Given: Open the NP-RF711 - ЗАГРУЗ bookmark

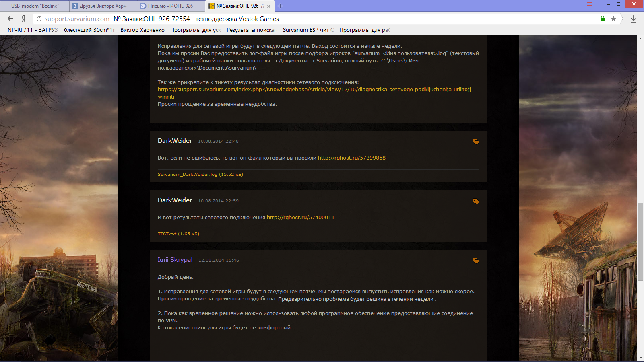Looking at the screenshot, I should [33, 30].
